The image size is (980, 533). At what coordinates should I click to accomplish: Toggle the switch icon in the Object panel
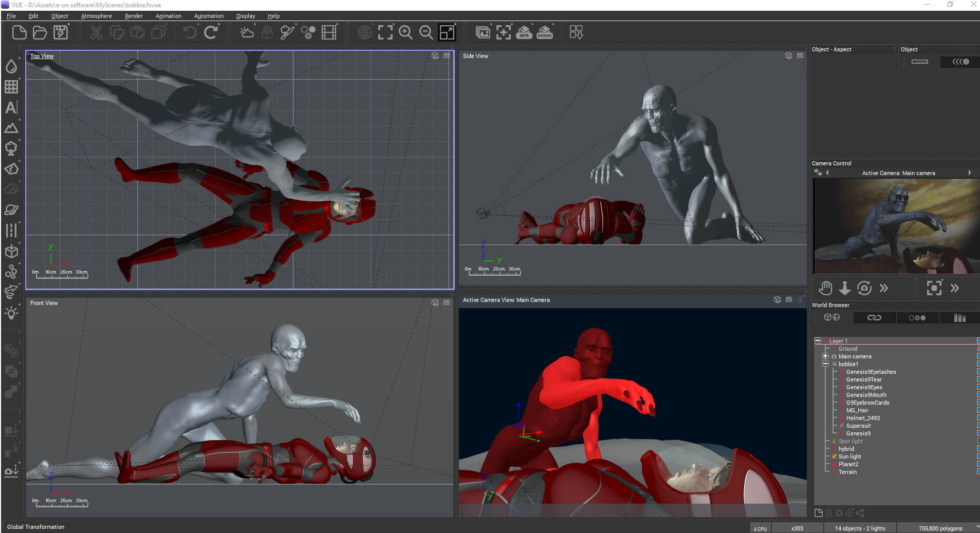coord(960,62)
